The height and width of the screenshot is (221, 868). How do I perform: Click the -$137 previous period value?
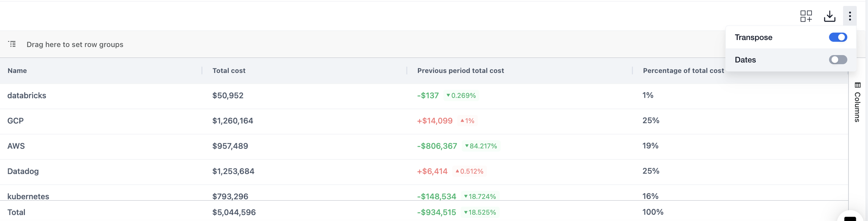coord(428,95)
